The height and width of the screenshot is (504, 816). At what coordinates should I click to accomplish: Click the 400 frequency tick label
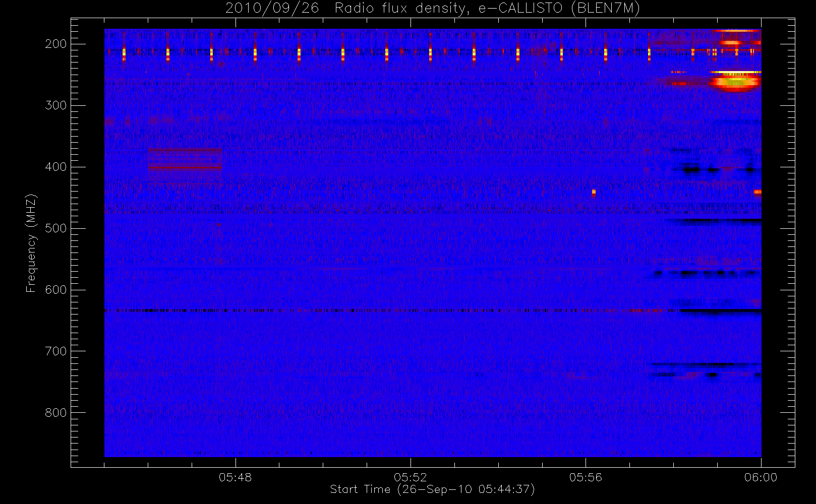(56, 167)
